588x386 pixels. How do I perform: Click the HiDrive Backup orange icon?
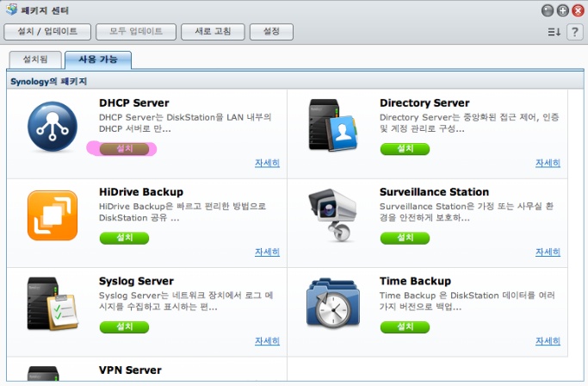[x=53, y=215]
